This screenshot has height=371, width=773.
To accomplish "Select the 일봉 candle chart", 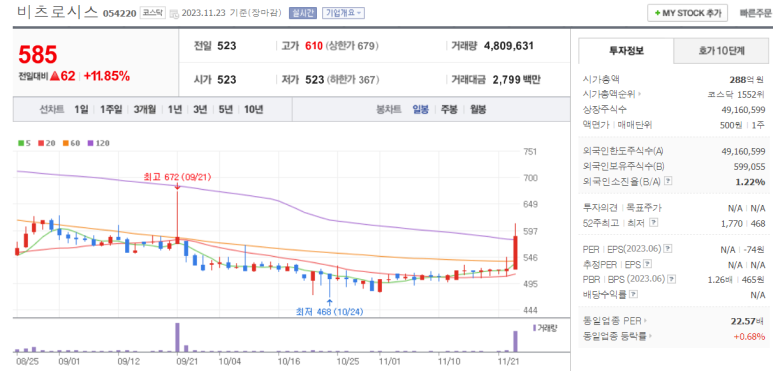I will 421,109.
